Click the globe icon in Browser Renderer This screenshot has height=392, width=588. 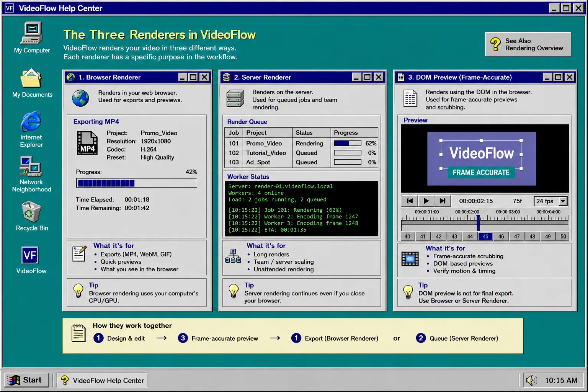coord(80,98)
